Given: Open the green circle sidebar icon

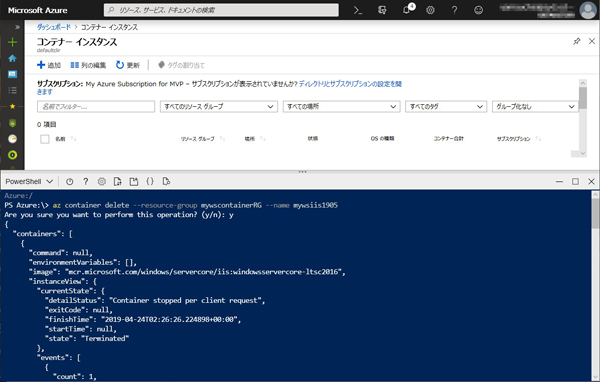Looking at the screenshot, I should 13,155.
